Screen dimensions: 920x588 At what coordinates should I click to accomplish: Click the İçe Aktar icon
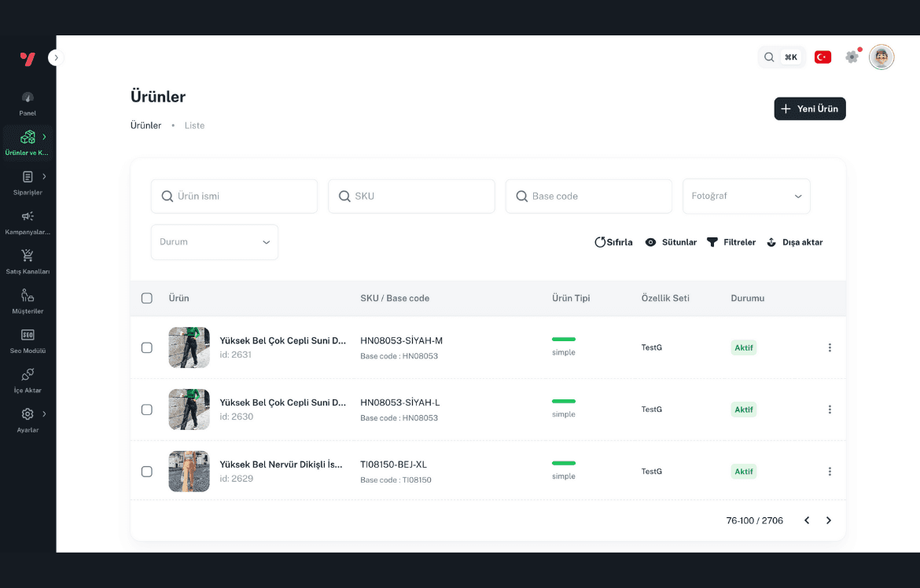pyautogui.click(x=28, y=374)
